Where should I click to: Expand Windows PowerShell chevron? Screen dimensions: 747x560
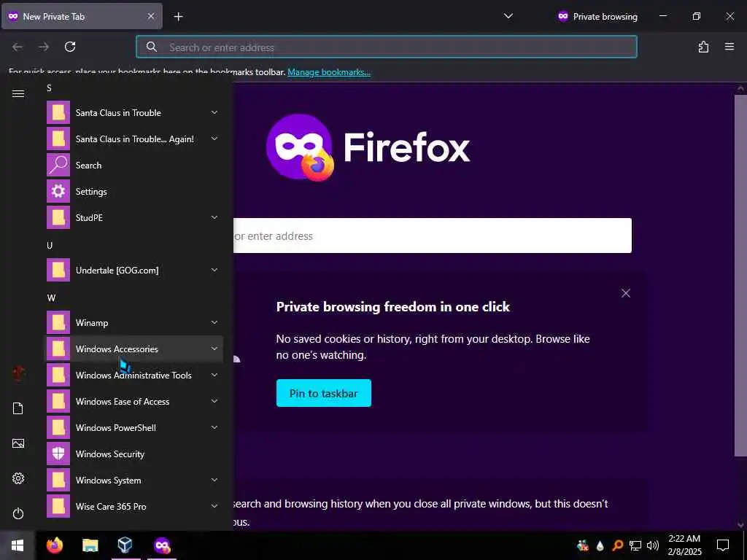click(214, 427)
